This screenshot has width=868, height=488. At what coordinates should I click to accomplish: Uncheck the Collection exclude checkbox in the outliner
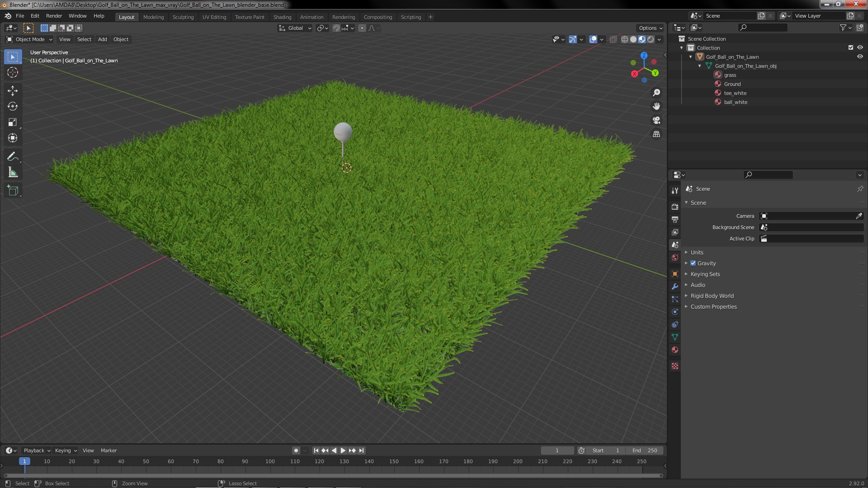click(x=851, y=48)
